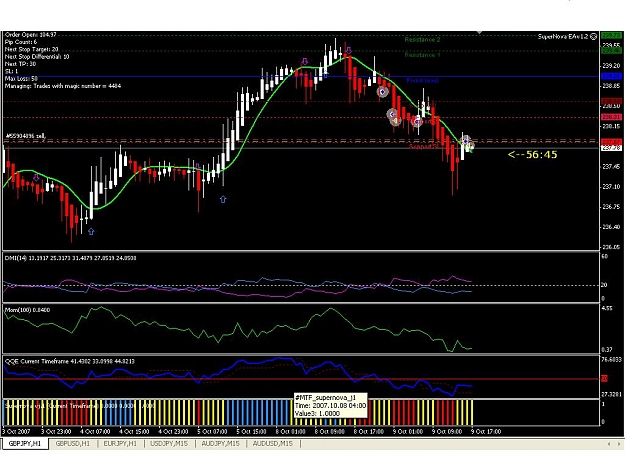Click the first circled trade marker after the peak

pyautogui.click(x=383, y=92)
